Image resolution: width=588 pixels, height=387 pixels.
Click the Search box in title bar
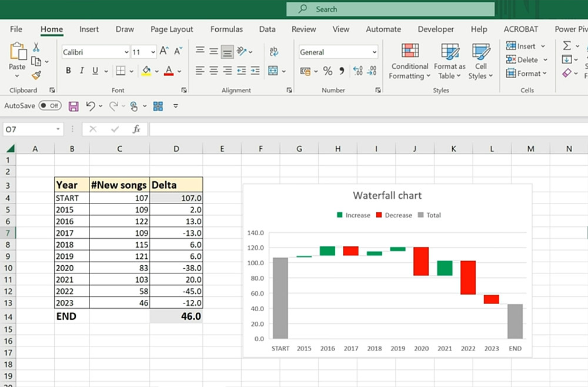coord(390,9)
